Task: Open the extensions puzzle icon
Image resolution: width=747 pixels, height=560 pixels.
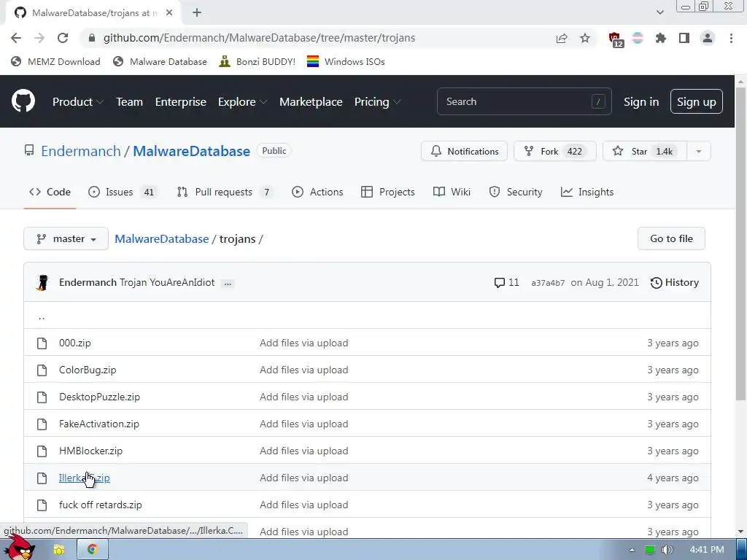Action: click(x=661, y=38)
